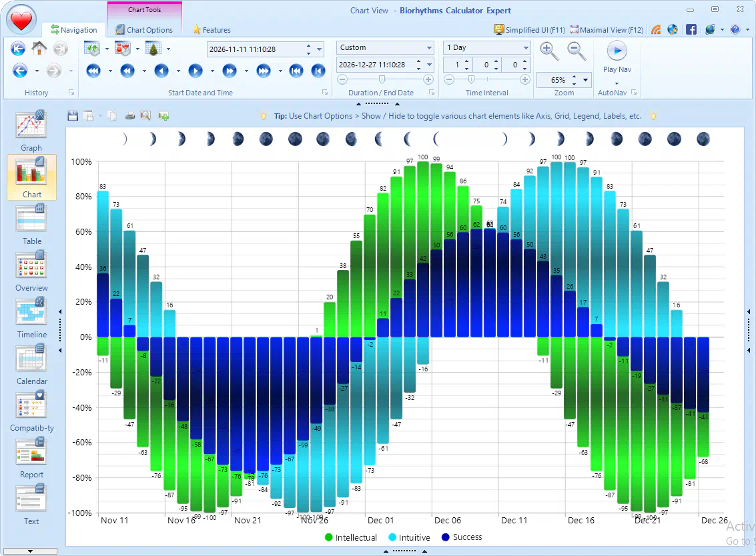Click the Home house icon
Viewport: 756px width, 556px height.
[x=39, y=48]
